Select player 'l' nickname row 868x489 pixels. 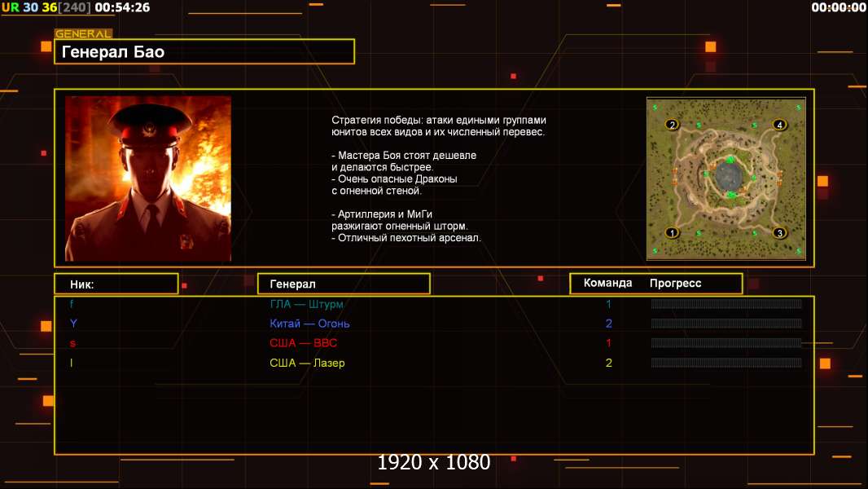[71, 363]
